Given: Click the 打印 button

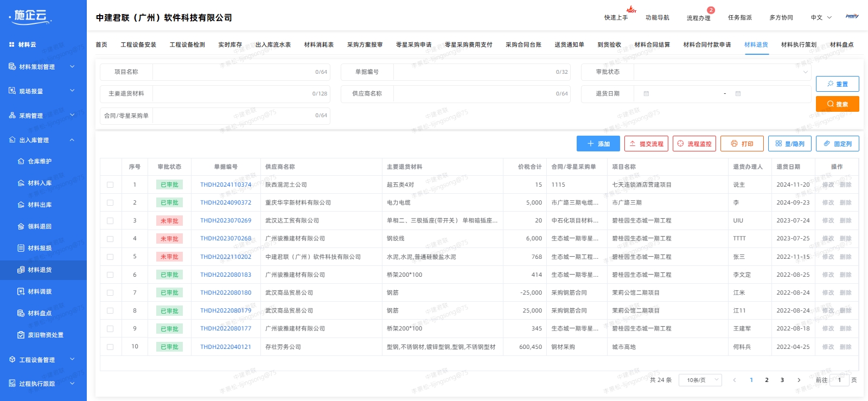Looking at the screenshot, I should (x=742, y=144).
